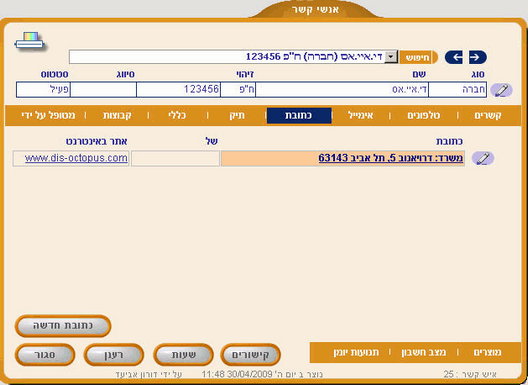Open the קבוצות tab
Screen dimensions: 528x385
117,116
